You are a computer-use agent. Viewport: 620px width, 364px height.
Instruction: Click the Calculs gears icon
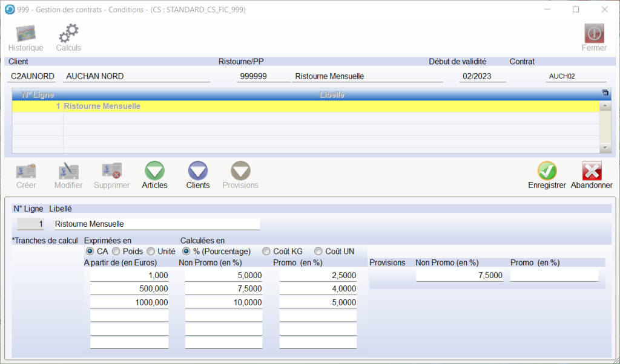pos(68,33)
